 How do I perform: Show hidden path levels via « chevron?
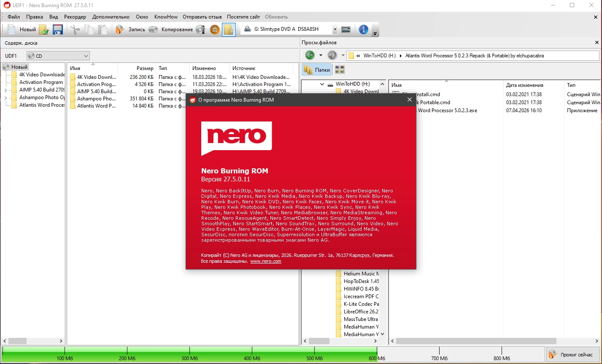coord(358,56)
